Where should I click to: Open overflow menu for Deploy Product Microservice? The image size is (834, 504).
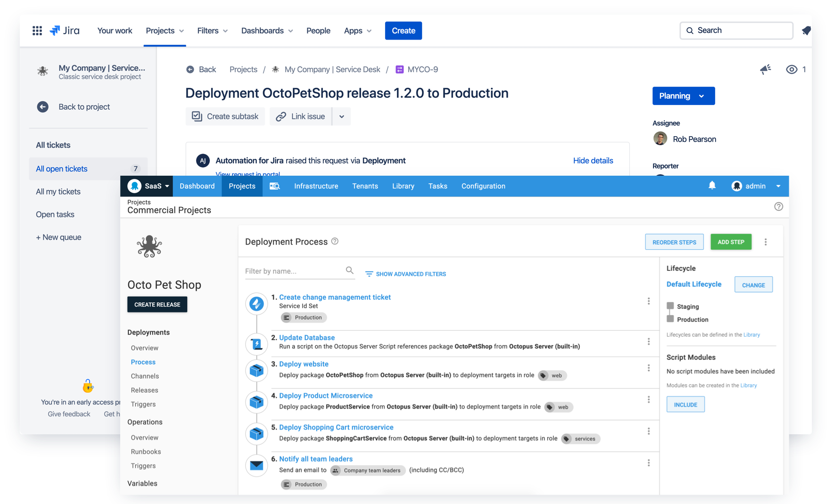[x=649, y=399]
